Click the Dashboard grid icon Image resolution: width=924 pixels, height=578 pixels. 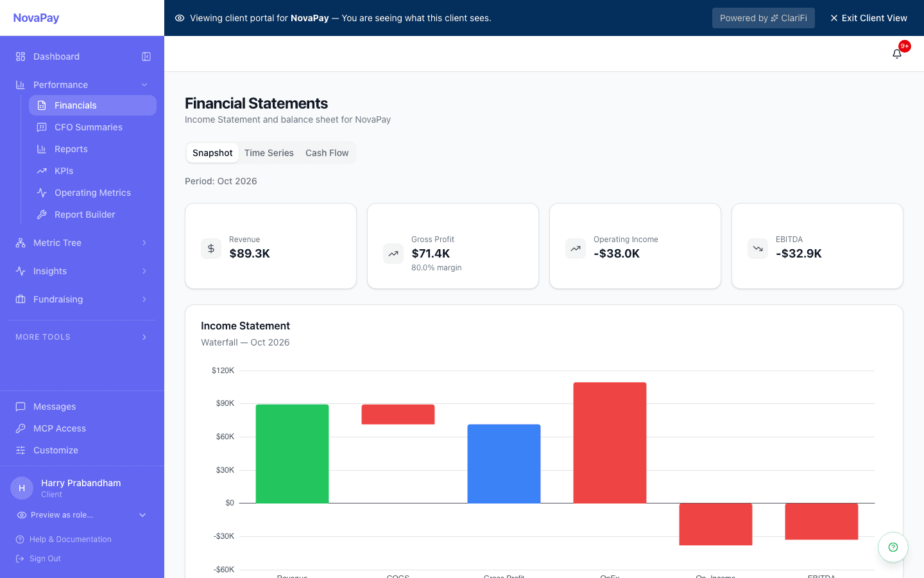pyautogui.click(x=21, y=57)
